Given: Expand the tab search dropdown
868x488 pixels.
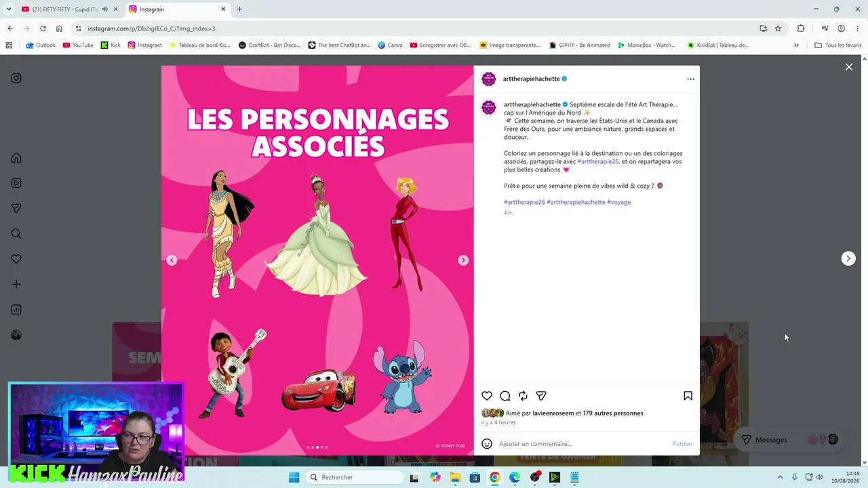Looking at the screenshot, I should 9,9.
